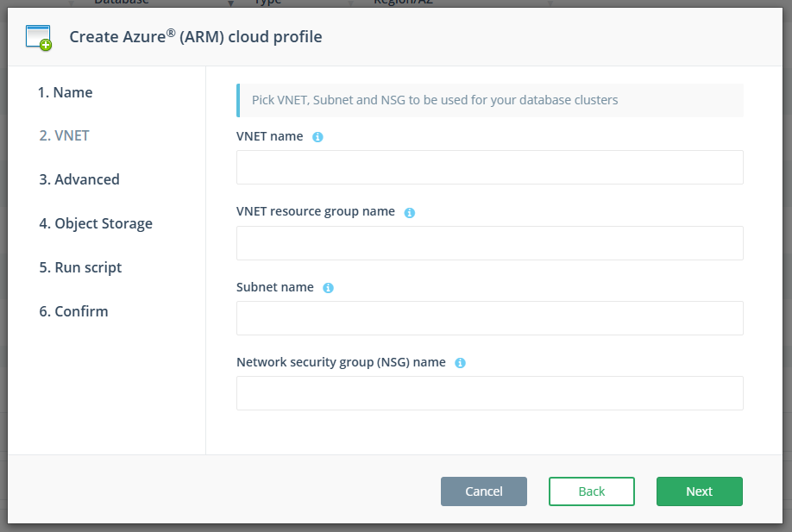
Task: Go Back to the previous step
Action: click(x=592, y=491)
